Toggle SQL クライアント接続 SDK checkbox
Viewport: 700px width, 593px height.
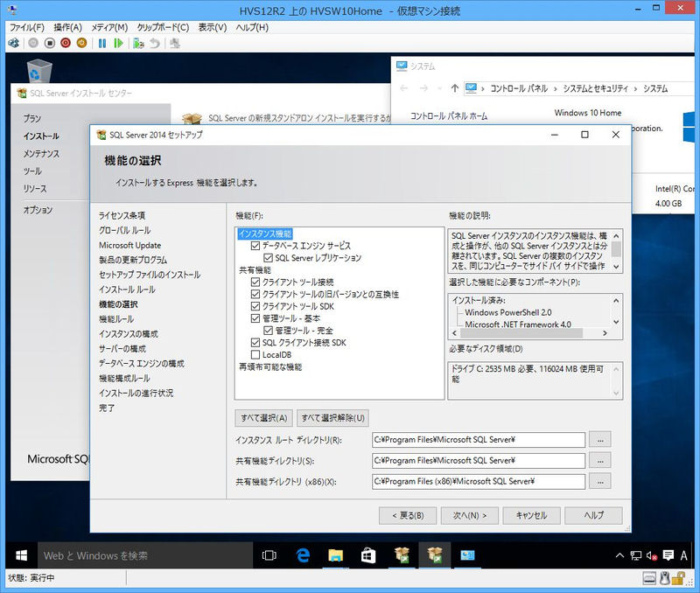pos(255,343)
